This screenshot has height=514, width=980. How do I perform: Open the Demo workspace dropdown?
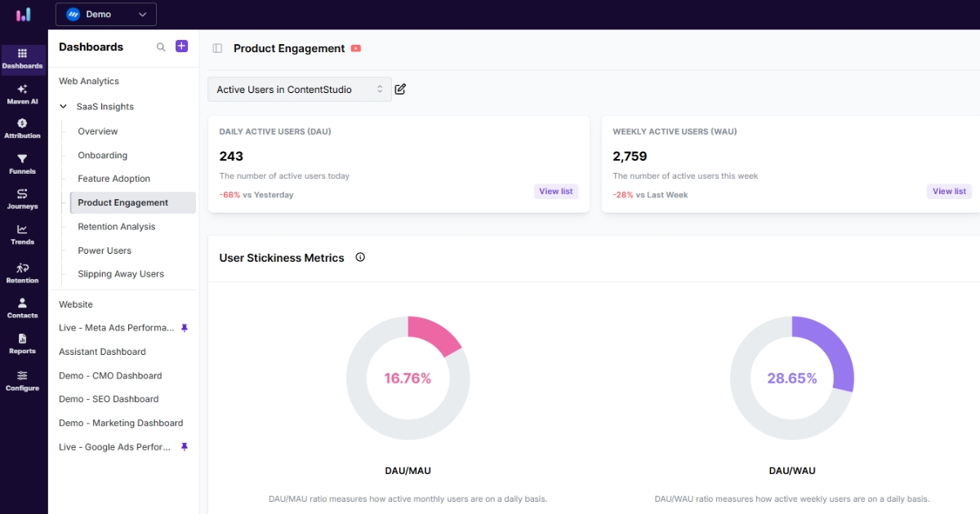pos(106,15)
